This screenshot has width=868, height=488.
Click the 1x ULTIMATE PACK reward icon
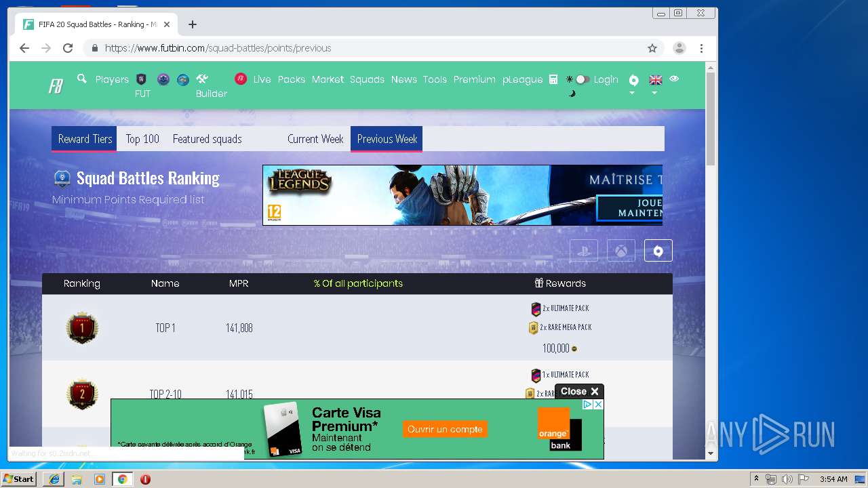pyautogui.click(x=536, y=375)
